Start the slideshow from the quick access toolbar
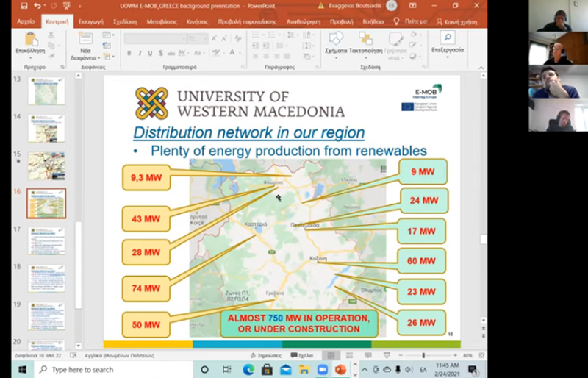The height and width of the screenshot is (378, 588). [66, 6]
